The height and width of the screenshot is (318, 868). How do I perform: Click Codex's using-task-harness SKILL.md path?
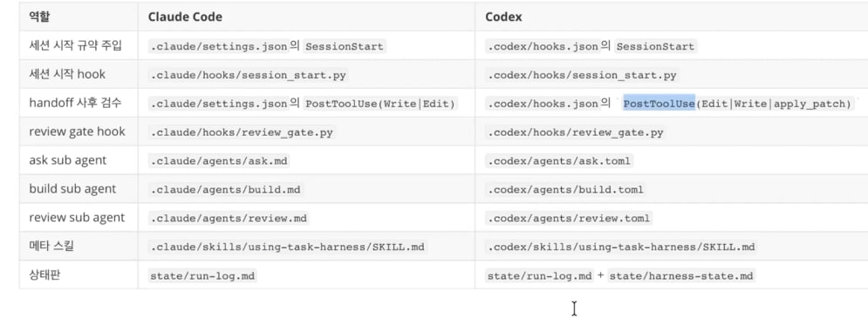click(620, 247)
